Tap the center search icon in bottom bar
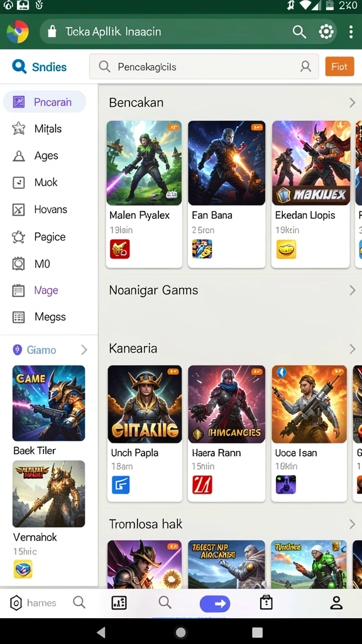 point(165,602)
